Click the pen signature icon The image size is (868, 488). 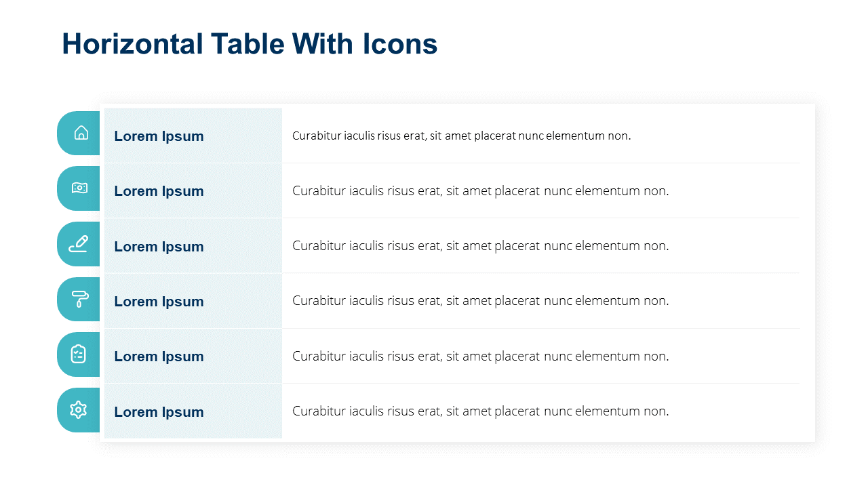[x=79, y=243]
